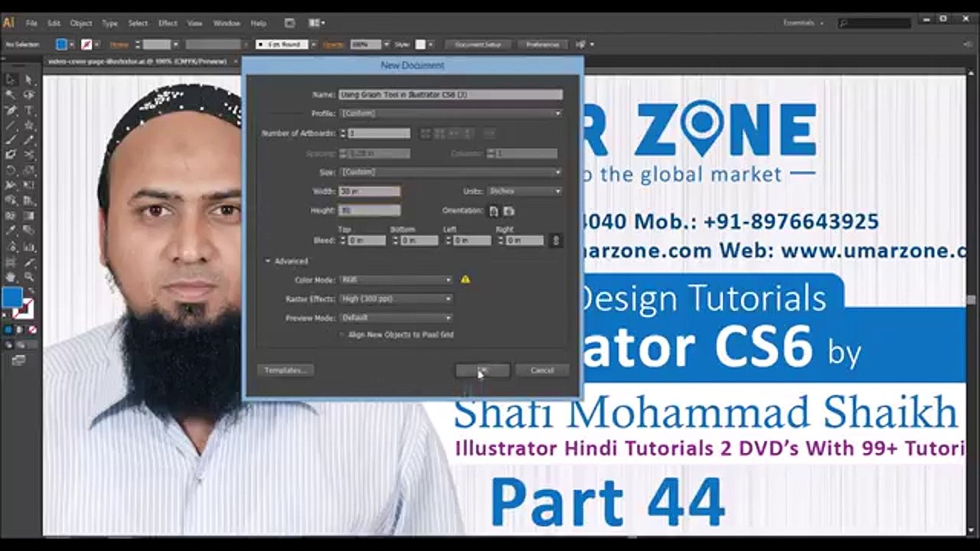980x551 pixels.
Task: Select the Magic Wand tool
Action: pyautogui.click(x=11, y=95)
